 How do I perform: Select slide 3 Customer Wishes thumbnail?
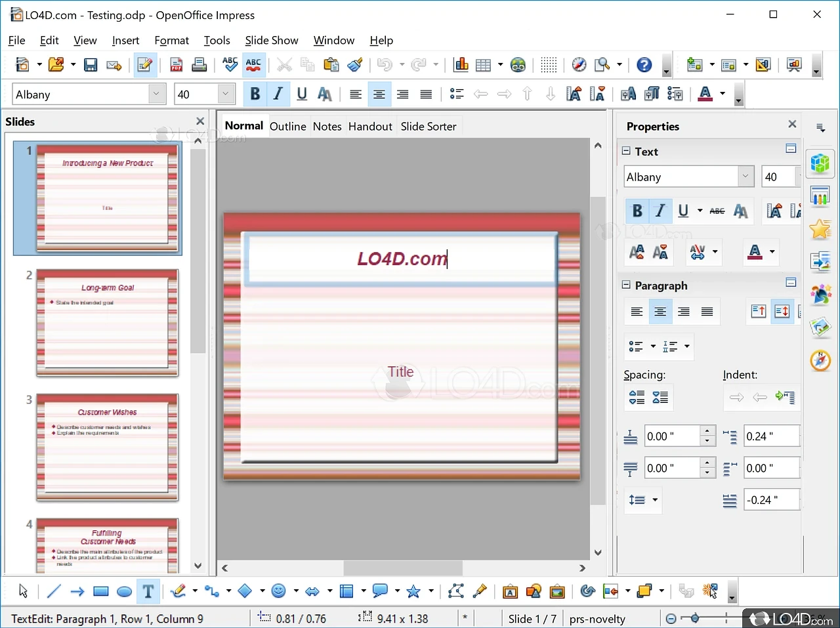click(x=107, y=447)
